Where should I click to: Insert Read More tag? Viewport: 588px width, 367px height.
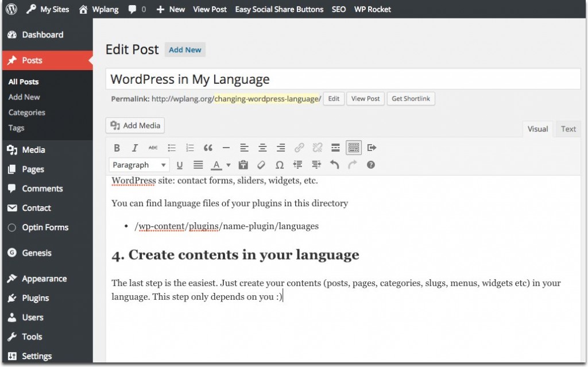(335, 148)
